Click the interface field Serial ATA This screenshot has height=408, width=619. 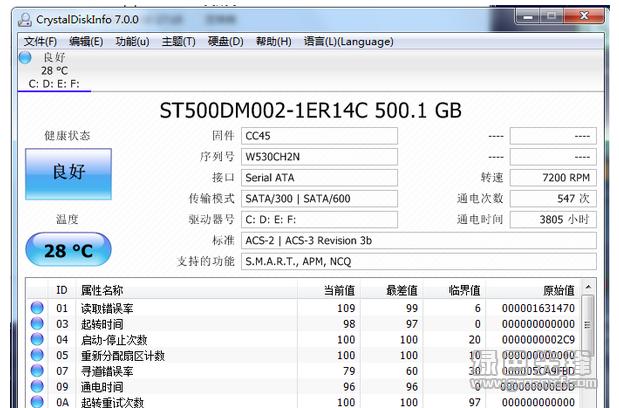[319, 178]
